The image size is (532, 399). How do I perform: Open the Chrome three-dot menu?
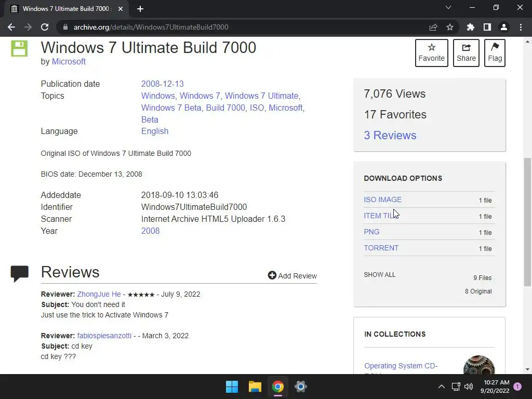(x=521, y=27)
